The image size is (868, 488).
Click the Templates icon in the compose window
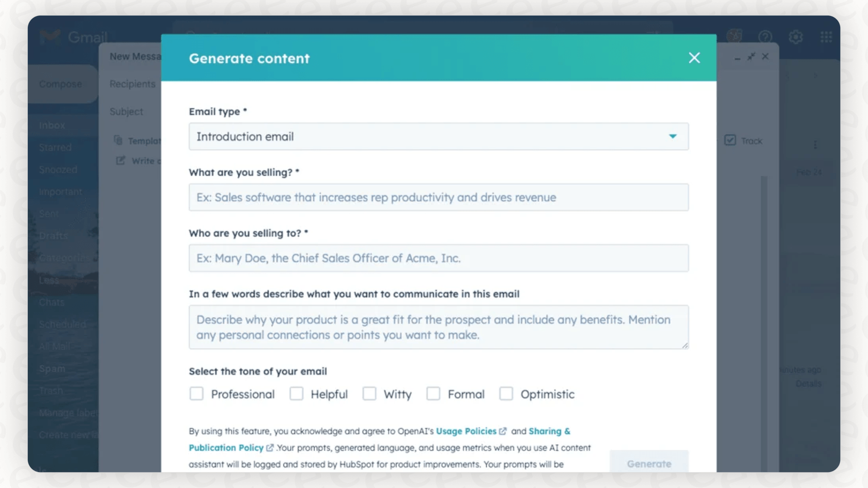(119, 140)
